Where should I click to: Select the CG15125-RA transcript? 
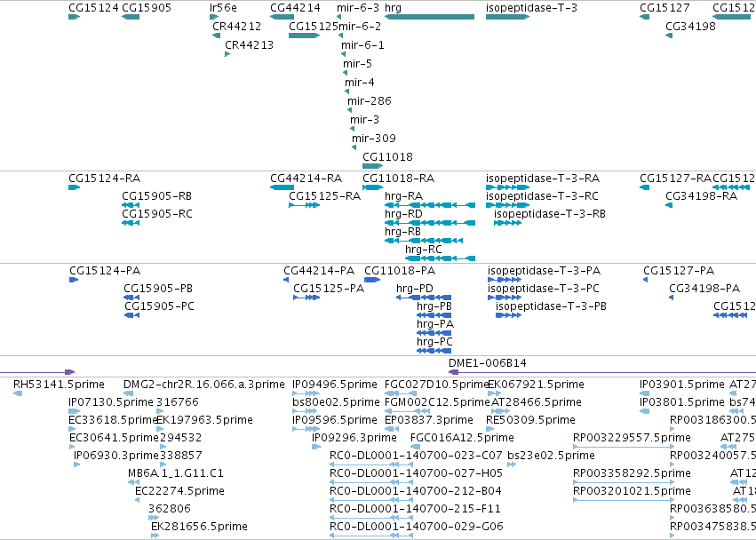(x=304, y=205)
